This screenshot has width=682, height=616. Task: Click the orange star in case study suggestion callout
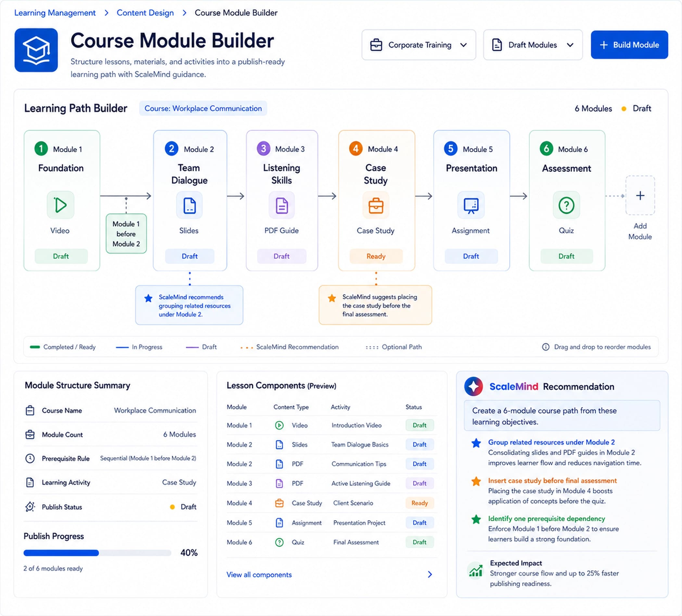click(332, 298)
